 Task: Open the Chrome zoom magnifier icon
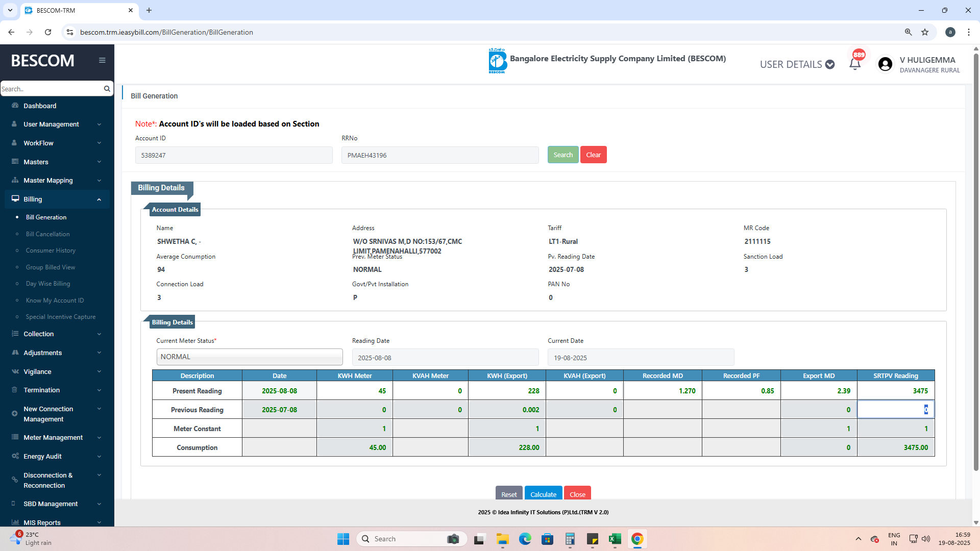coord(908,32)
